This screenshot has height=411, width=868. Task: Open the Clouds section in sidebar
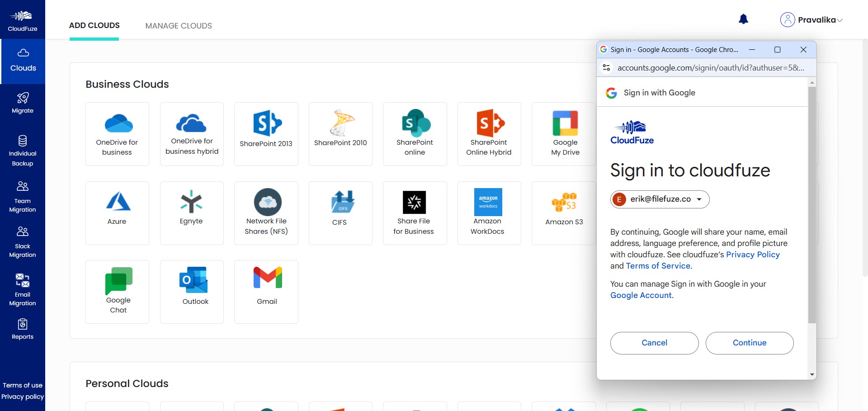tap(23, 61)
